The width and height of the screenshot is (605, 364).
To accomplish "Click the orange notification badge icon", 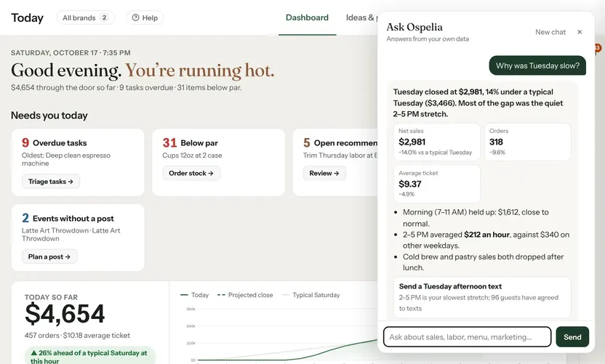I will 598,48.
